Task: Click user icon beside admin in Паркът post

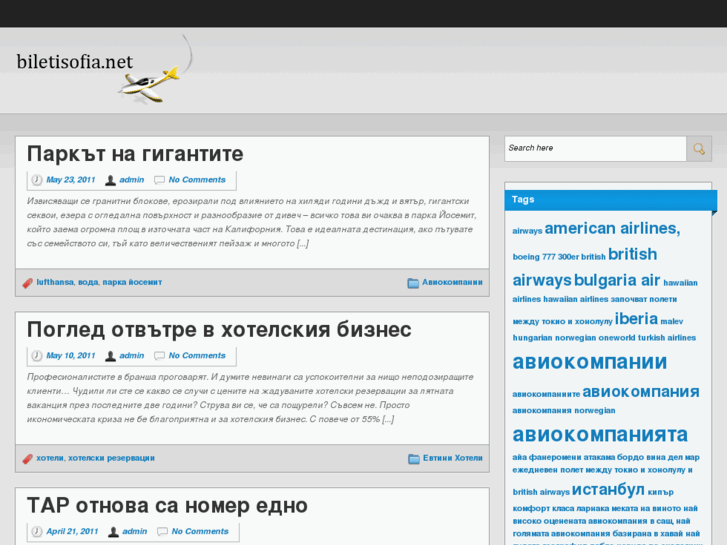Action: pyautogui.click(x=110, y=180)
